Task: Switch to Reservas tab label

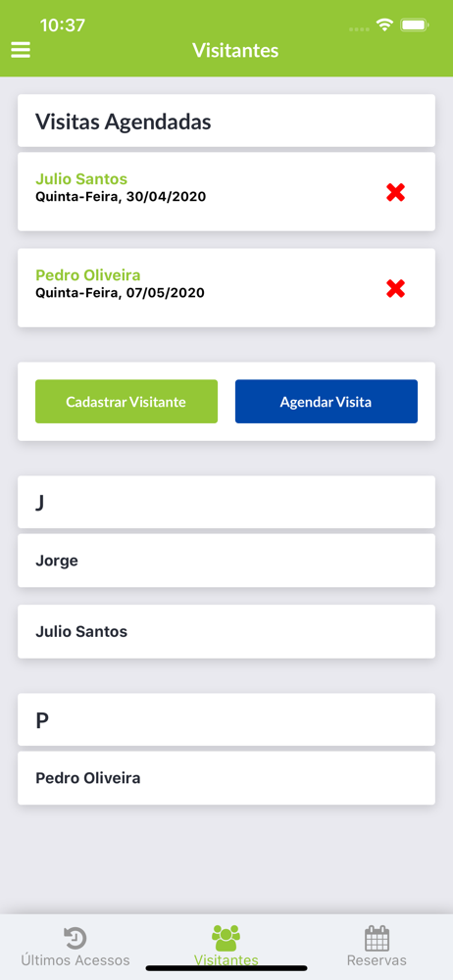Action: (377, 960)
